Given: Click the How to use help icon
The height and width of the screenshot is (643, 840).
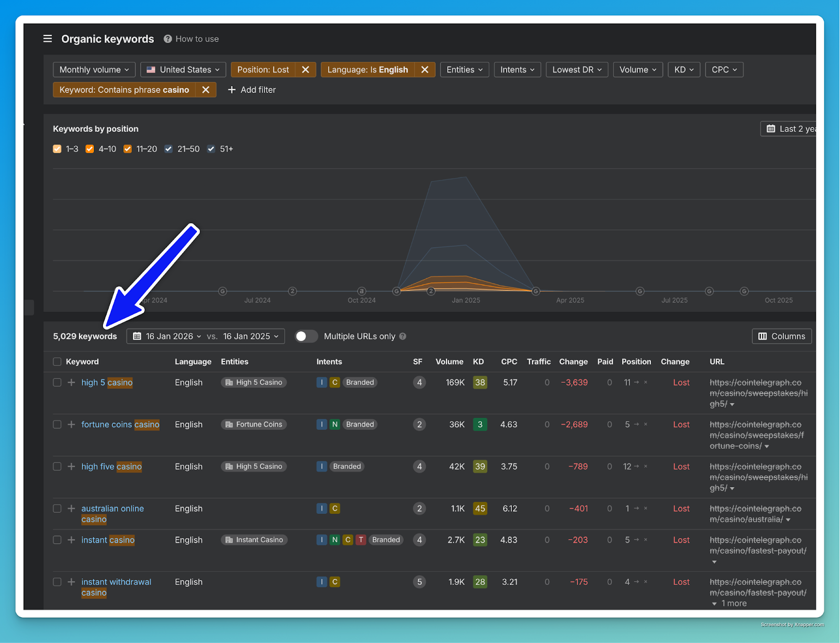Looking at the screenshot, I should click(168, 39).
